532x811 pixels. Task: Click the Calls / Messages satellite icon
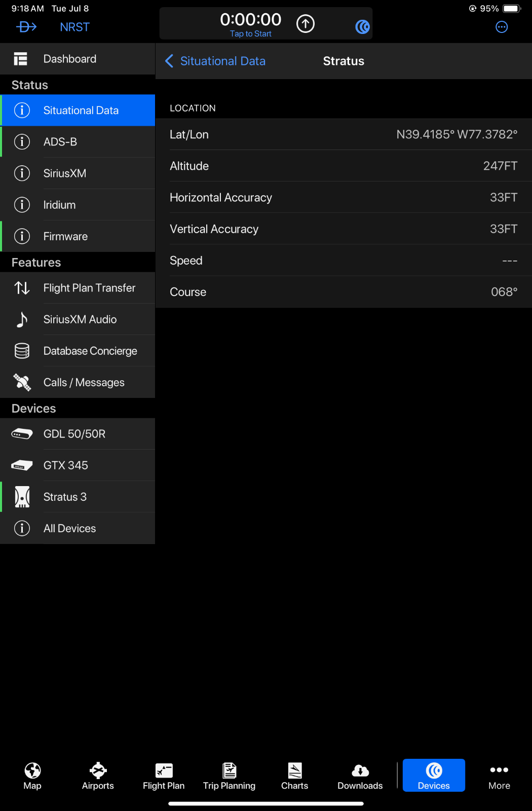click(x=22, y=382)
